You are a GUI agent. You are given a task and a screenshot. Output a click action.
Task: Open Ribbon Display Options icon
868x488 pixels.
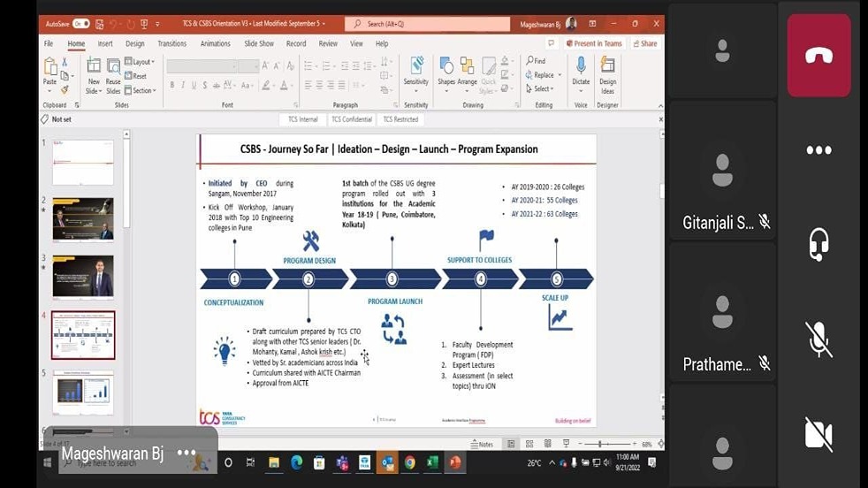(592, 24)
